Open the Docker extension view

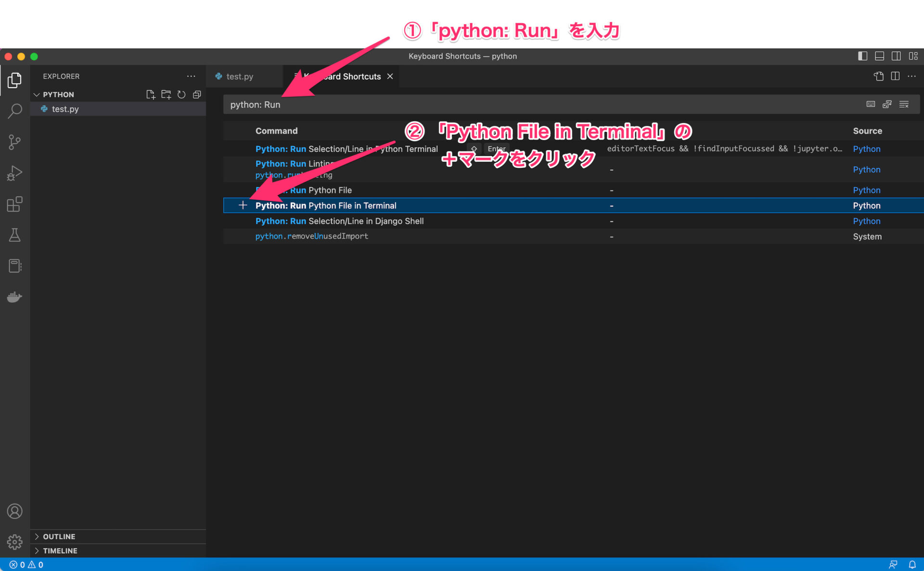[x=14, y=297]
